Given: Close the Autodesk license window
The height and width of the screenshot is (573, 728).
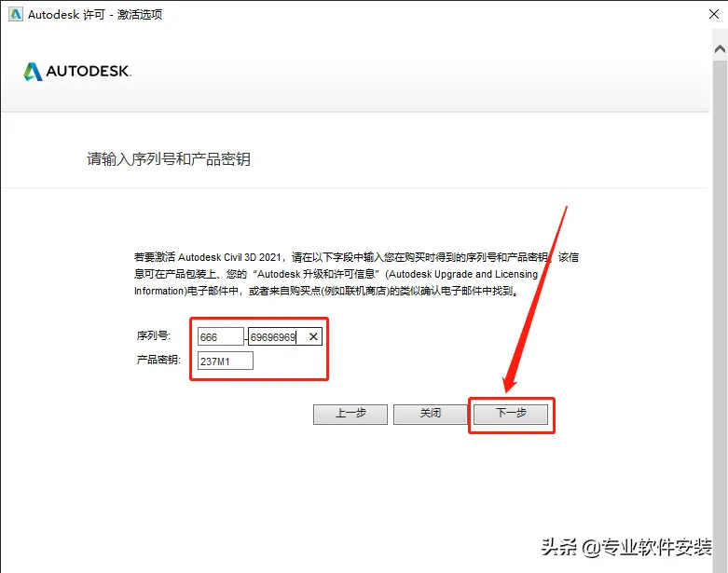Looking at the screenshot, I should (714, 14).
